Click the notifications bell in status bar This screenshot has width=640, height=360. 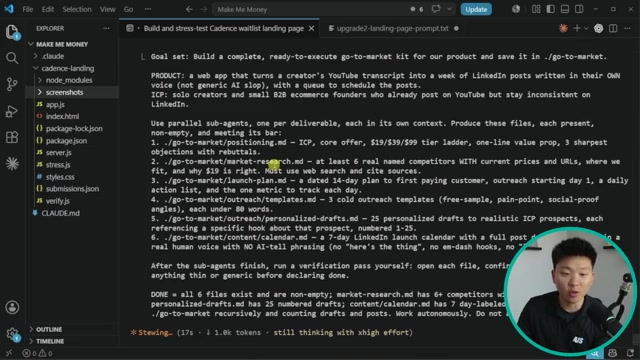click(631, 353)
